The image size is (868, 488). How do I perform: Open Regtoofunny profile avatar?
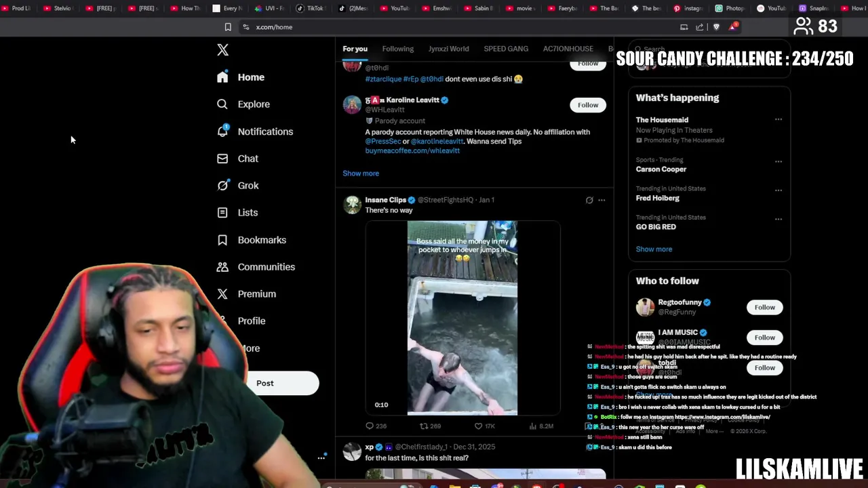(x=645, y=307)
